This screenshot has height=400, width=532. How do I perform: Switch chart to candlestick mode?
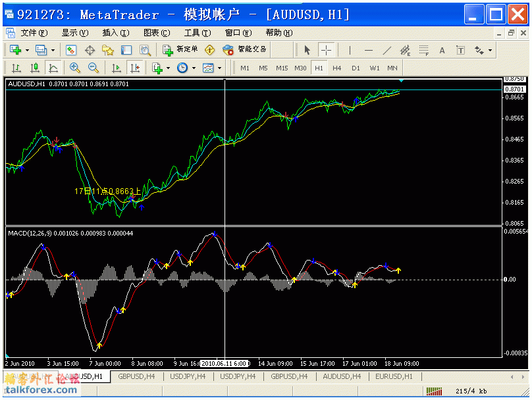click(35, 68)
